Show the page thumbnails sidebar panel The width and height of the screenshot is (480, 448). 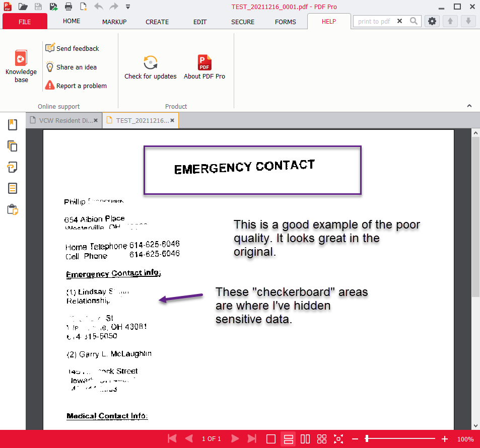pos(13,146)
